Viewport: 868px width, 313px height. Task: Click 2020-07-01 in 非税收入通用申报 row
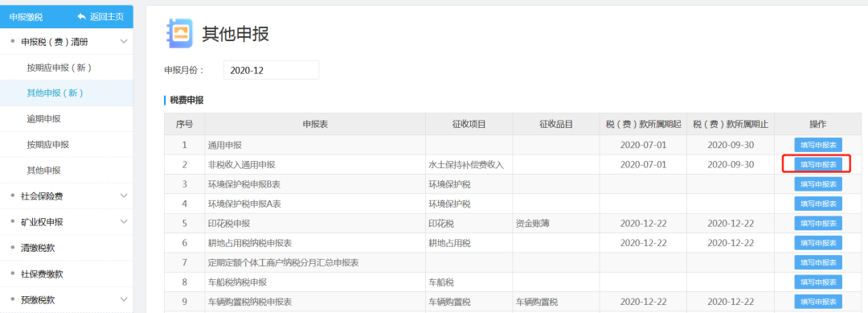point(643,164)
